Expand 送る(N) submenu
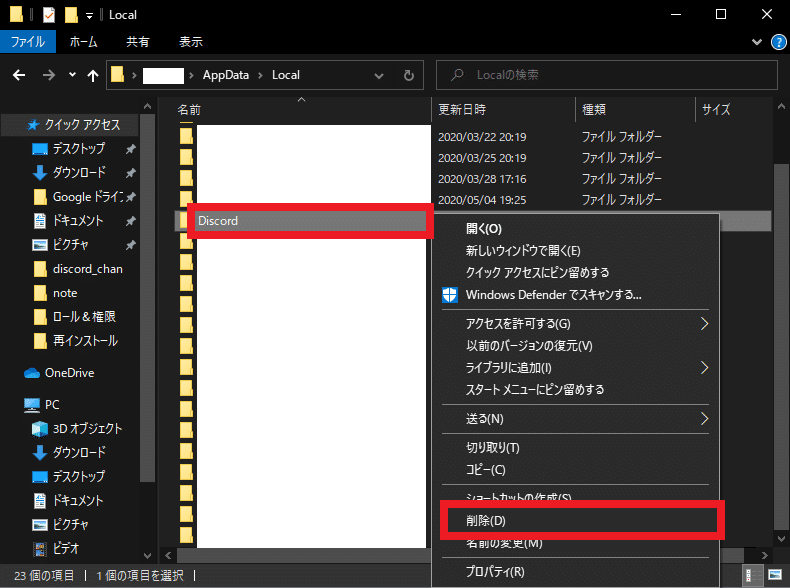 pos(575,419)
